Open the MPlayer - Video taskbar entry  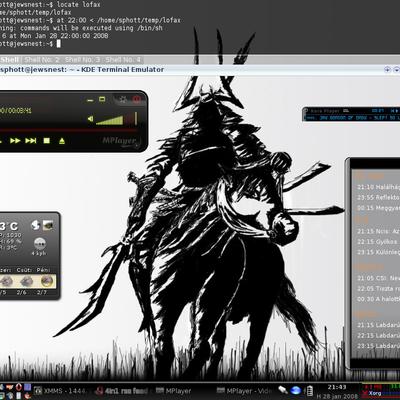(244, 391)
